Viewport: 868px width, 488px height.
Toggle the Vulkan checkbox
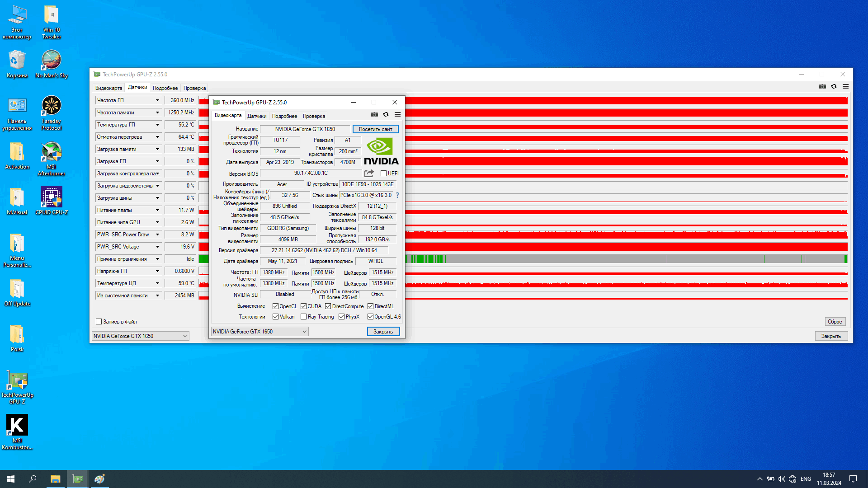275,317
